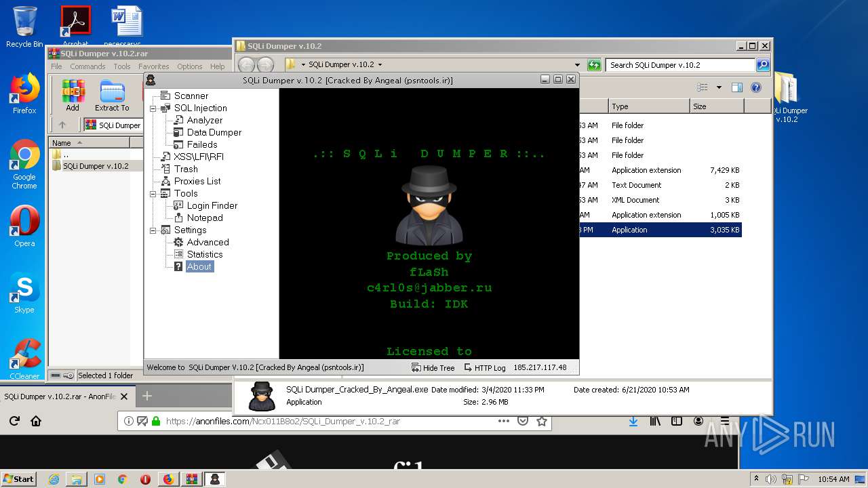Reload the Firefox page
This screenshot has width=868, height=488.
click(14, 421)
